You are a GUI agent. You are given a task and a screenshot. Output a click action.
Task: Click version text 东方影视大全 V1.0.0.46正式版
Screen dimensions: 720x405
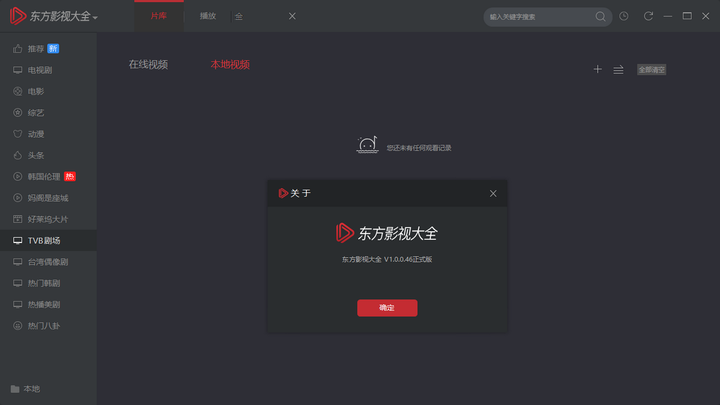click(x=387, y=259)
